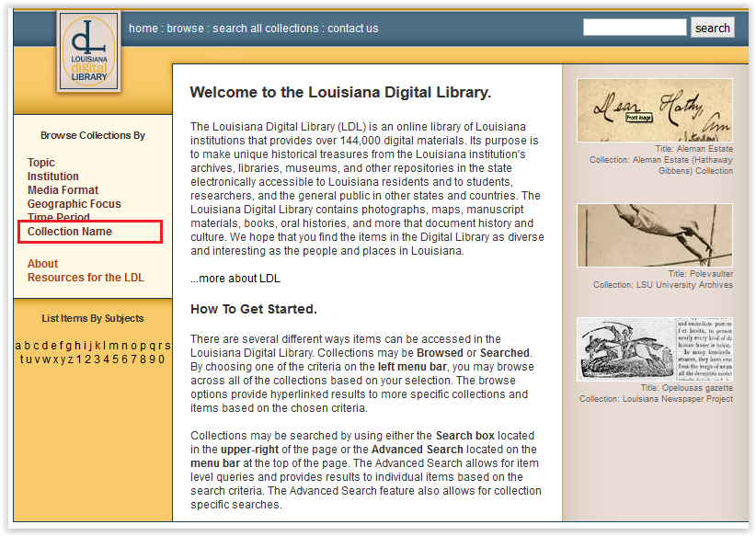Open the Opelousas gazette thumbnail
Screen dimensions: 756x536
point(655,349)
